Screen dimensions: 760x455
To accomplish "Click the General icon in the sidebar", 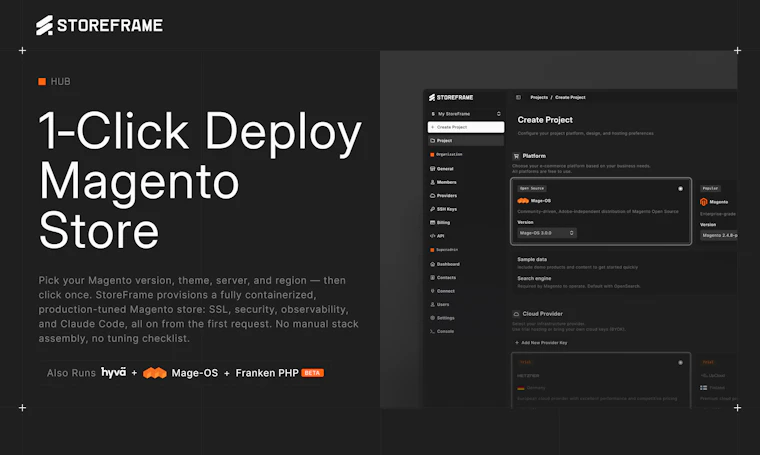I will pyautogui.click(x=432, y=169).
